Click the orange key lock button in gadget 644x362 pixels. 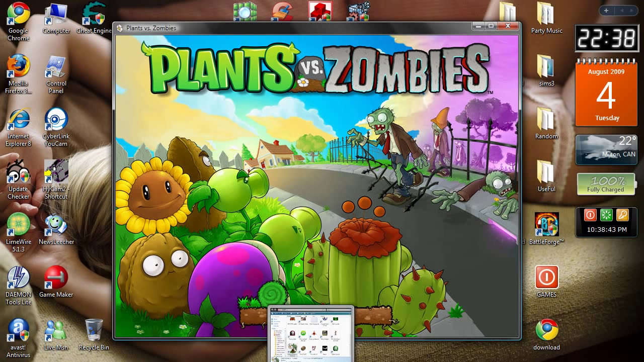(622, 215)
